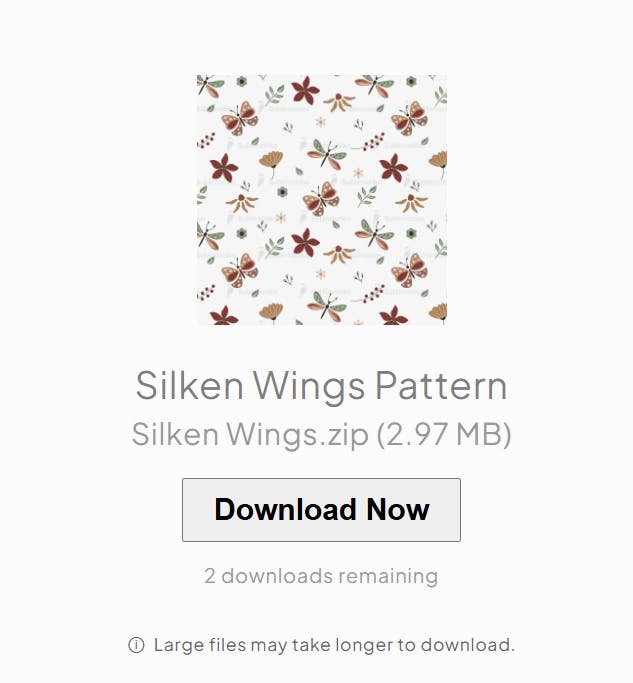
Task: Click the word Pattern in the heading
Action: coord(441,385)
